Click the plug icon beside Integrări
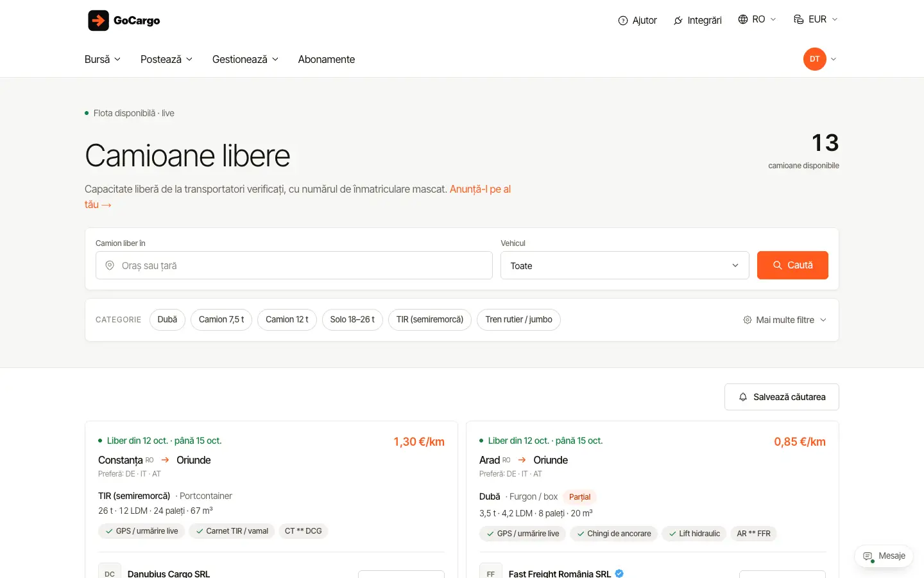Viewport: 924px width, 578px height. coord(678,21)
